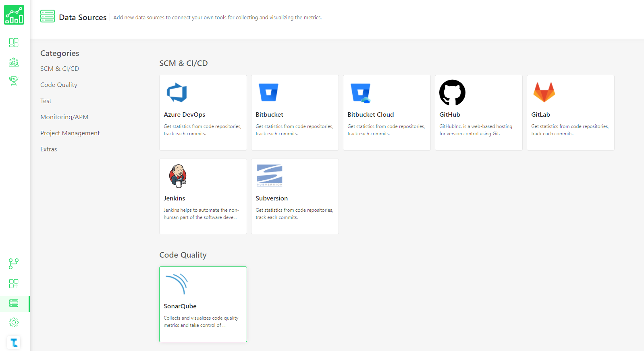Click the green analytics app logo

[14, 15]
